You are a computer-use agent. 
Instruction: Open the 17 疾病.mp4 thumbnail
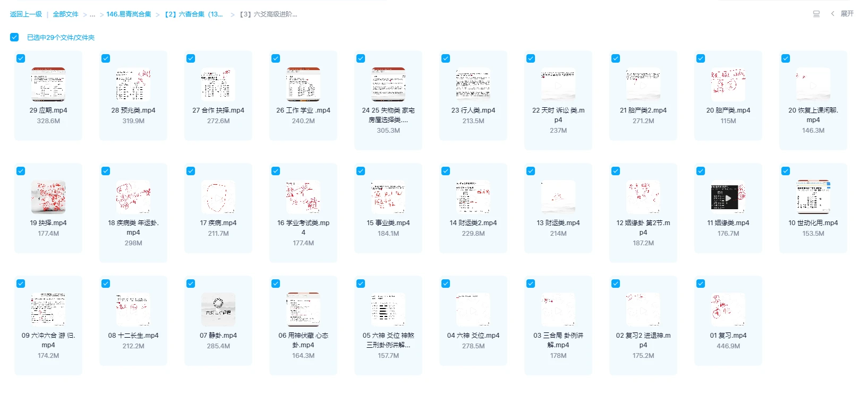[218, 197]
